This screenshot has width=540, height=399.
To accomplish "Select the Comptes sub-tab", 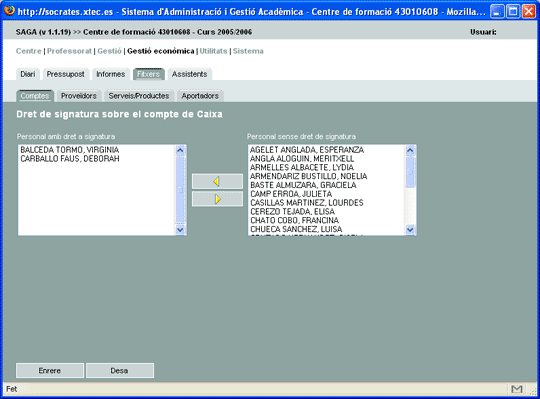I will pos(34,96).
